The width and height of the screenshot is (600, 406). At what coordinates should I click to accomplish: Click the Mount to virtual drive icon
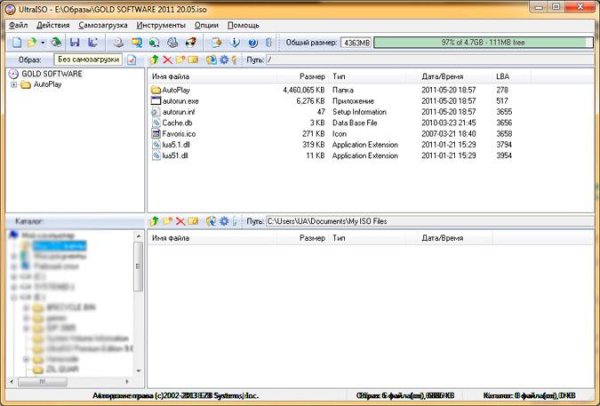coord(173,42)
